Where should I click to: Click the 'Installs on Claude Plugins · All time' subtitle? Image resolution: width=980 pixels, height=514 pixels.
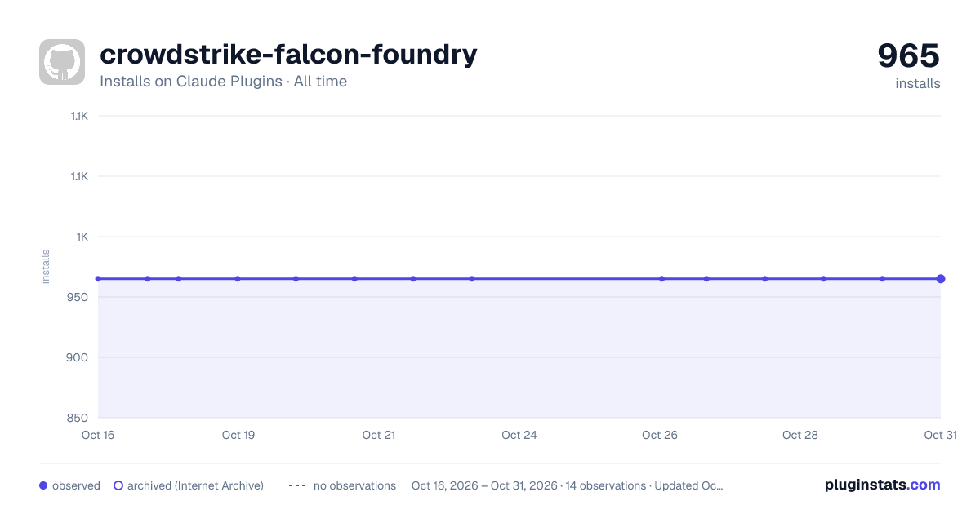[223, 82]
